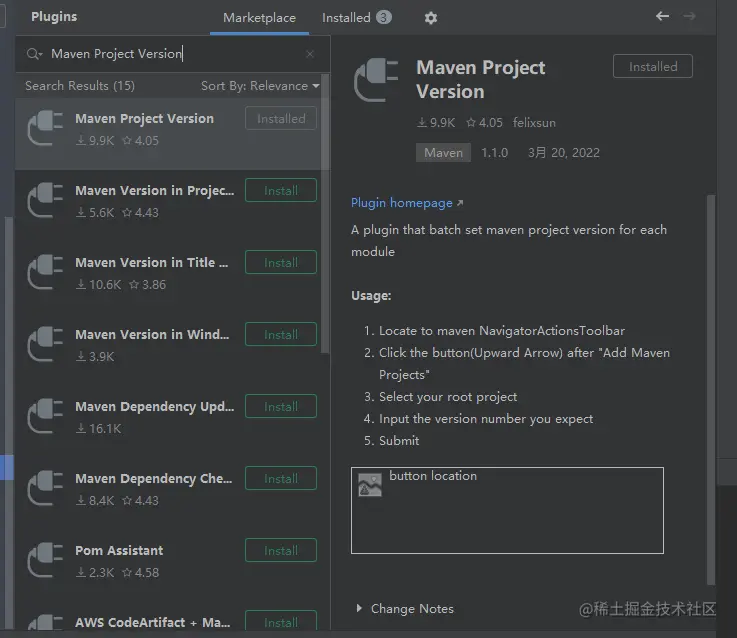Clear the plugin search field
This screenshot has height=638, width=737.
[x=310, y=54]
